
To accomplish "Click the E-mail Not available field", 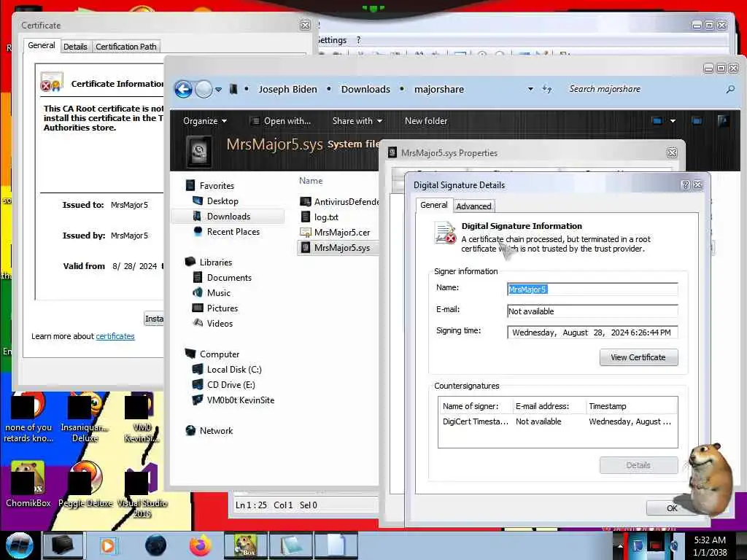I will coord(592,311).
